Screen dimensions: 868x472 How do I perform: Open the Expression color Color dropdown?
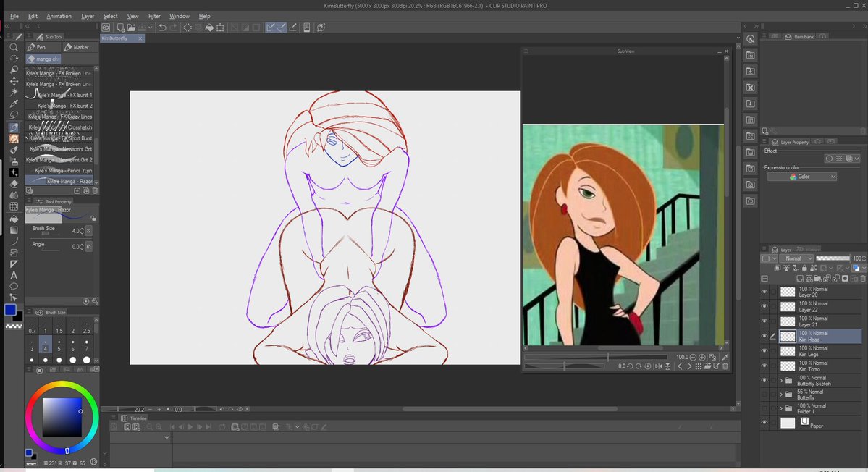801,177
